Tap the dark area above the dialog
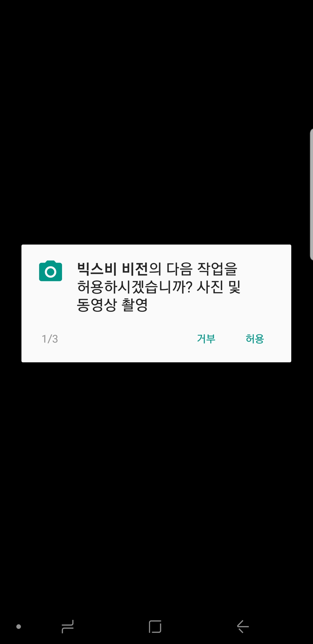The image size is (313, 644). coord(156,122)
